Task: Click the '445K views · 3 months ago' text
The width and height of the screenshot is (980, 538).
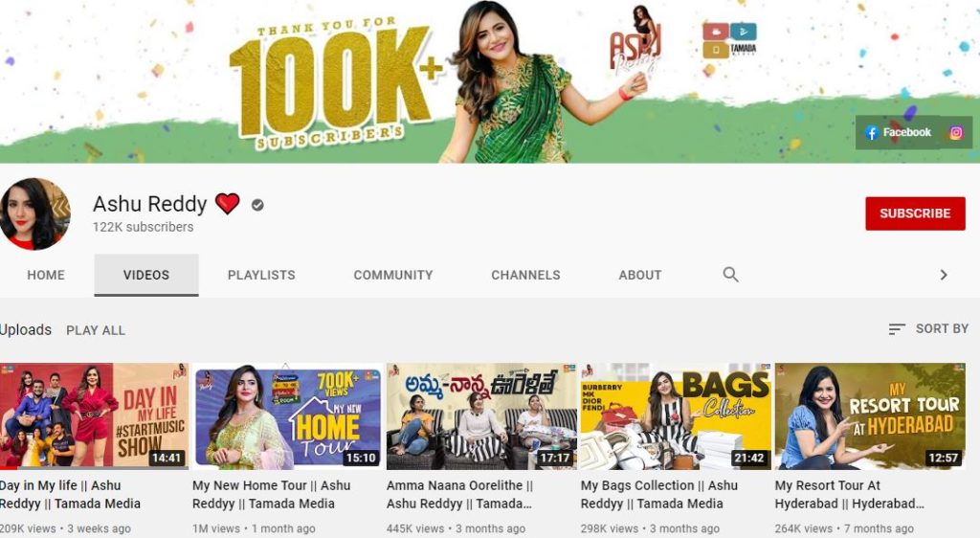Action: [456, 528]
